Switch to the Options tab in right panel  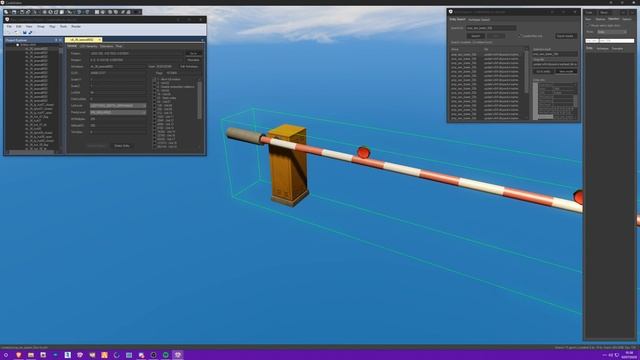627,19
